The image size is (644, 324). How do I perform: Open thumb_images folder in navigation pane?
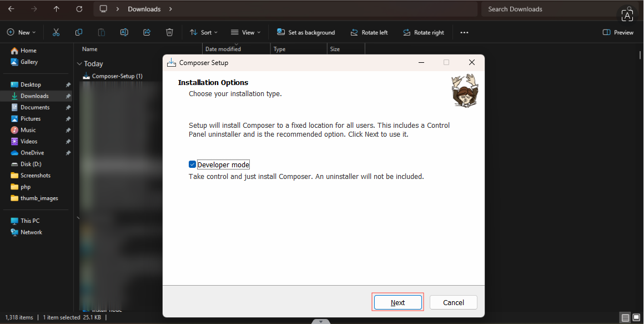[39, 198]
